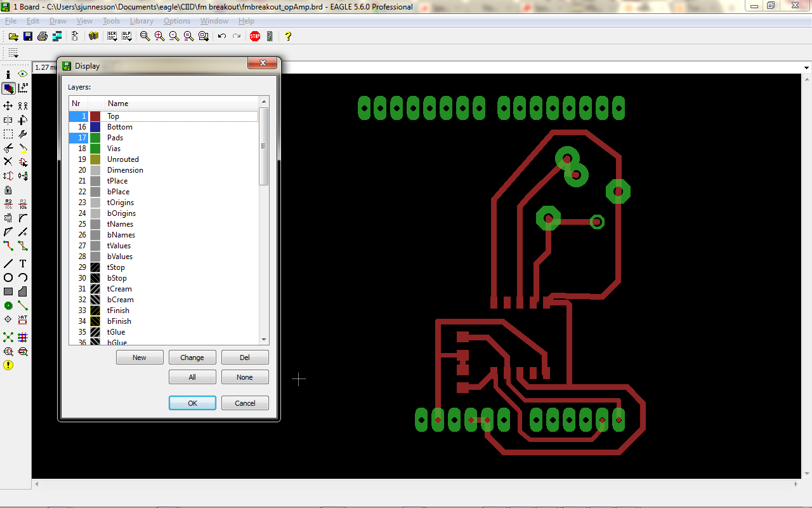
Task: Select the Show (eye) tool
Action: (23, 74)
